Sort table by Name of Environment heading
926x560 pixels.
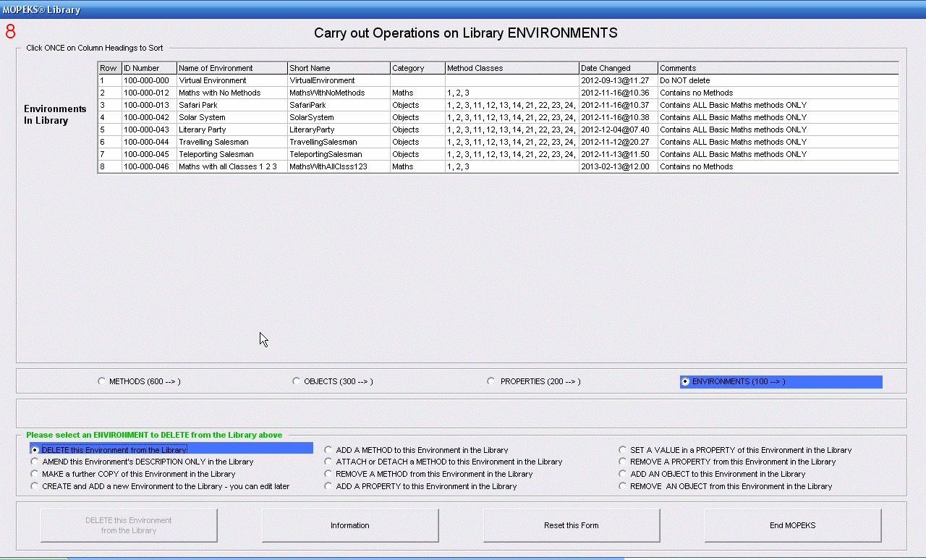click(232, 68)
